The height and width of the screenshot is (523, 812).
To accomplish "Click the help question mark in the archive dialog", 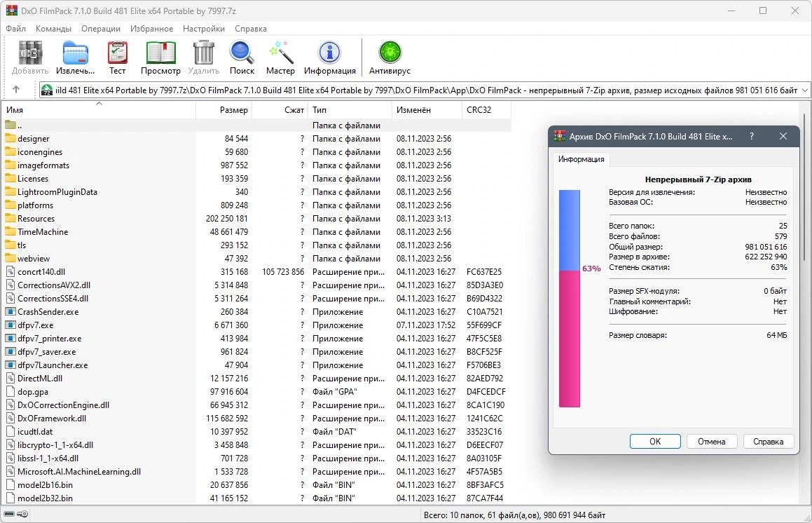I will pos(752,136).
